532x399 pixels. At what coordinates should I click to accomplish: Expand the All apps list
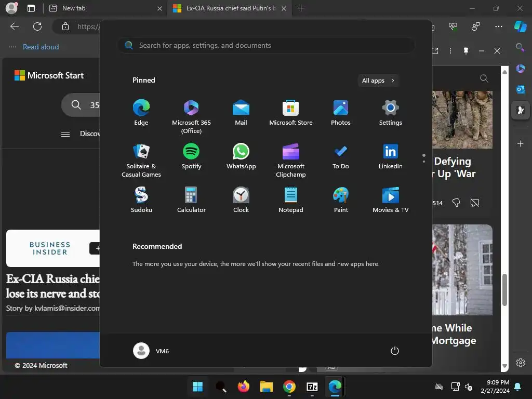378,81
